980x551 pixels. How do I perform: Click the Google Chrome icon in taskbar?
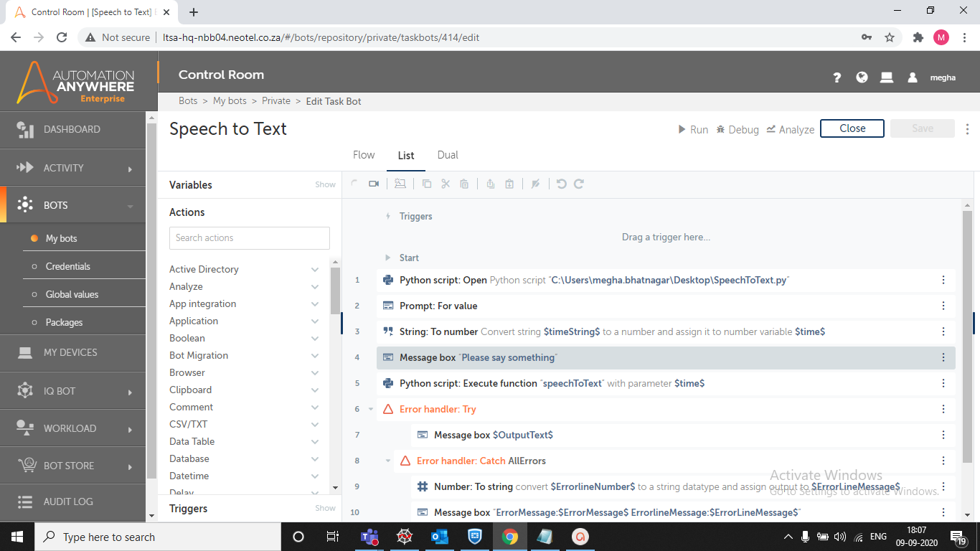510,537
